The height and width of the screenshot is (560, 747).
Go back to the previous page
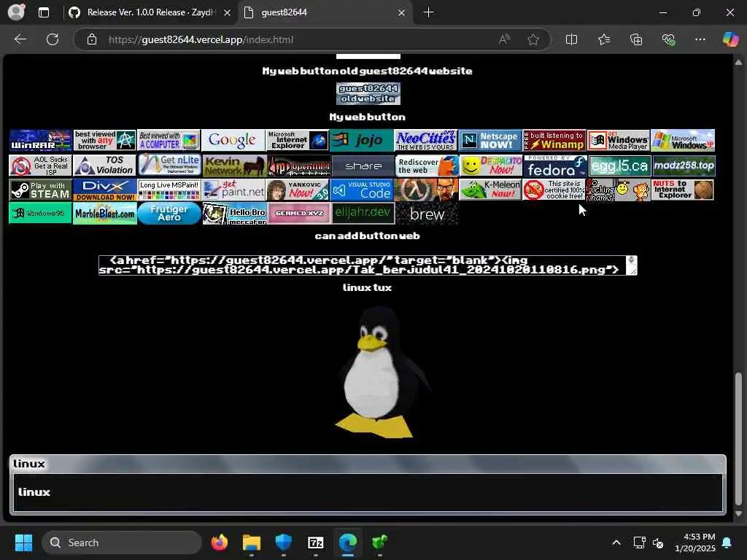(x=20, y=39)
